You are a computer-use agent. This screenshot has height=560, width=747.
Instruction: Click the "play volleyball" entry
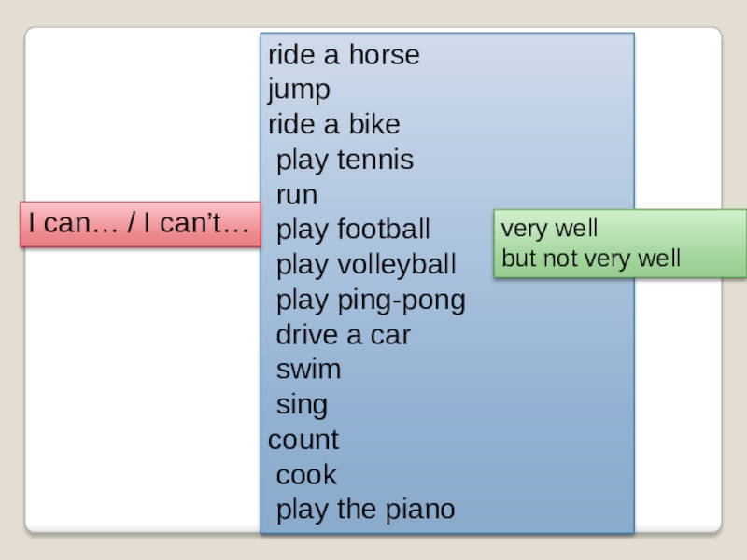[x=366, y=265]
